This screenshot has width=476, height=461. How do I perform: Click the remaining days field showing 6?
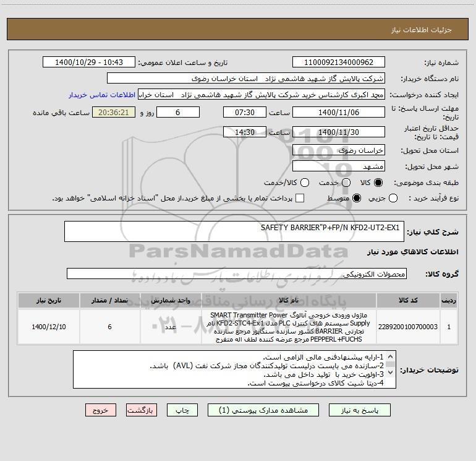pyautogui.click(x=178, y=112)
